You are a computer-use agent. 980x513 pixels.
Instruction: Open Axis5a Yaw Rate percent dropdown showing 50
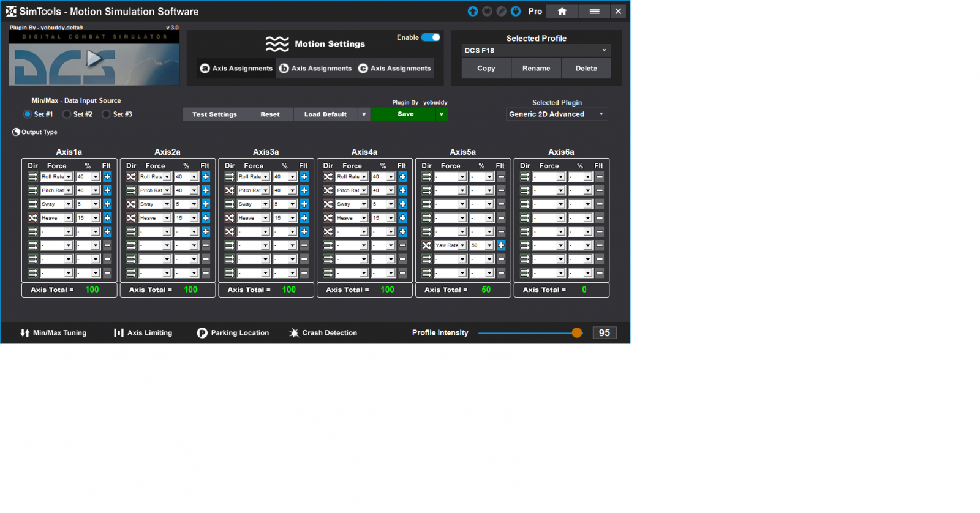(482, 245)
